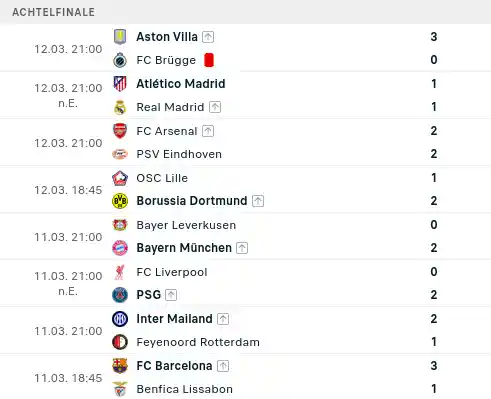Click the FC Barcelona crest

[120, 366]
